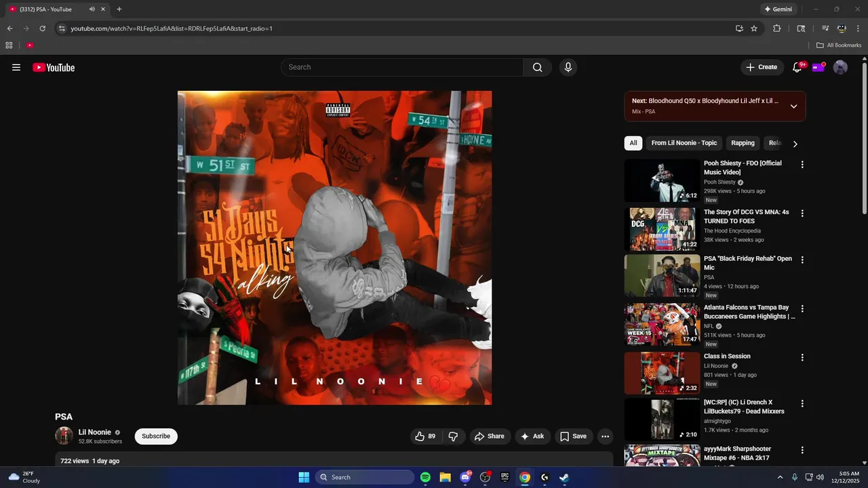The width and height of the screenshot is (868, 488).
Task: Open the weather widget showing 26°F Cloudy
Action: point(24,477)
